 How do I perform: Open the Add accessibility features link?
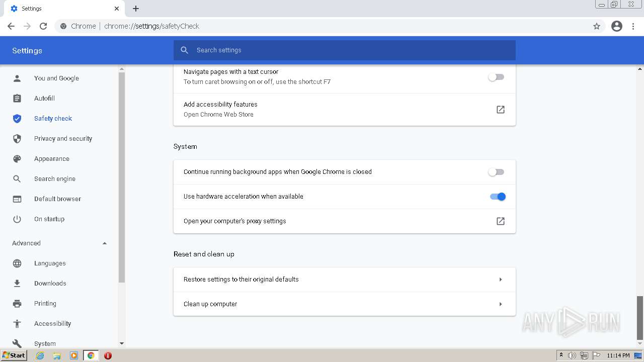(x=345, y=110)
